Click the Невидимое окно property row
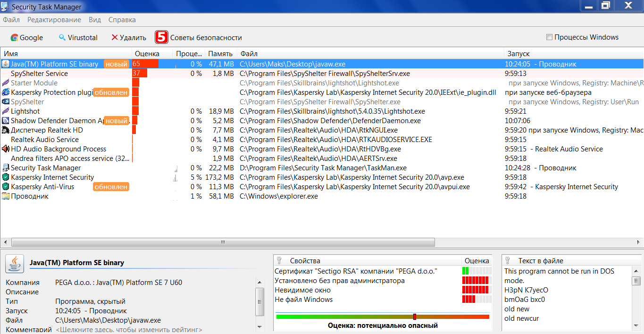Viewport: 644px width, 334px height. [x=382, y=290]
